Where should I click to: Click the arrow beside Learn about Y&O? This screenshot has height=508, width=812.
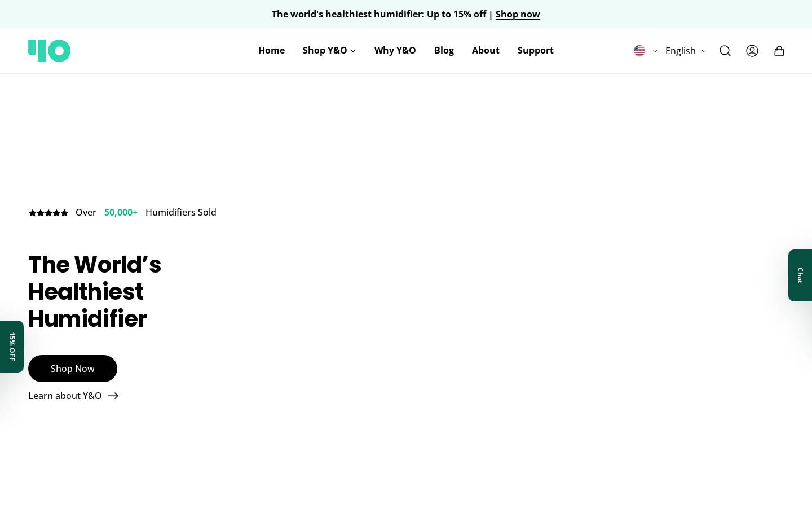coord(113,396)
